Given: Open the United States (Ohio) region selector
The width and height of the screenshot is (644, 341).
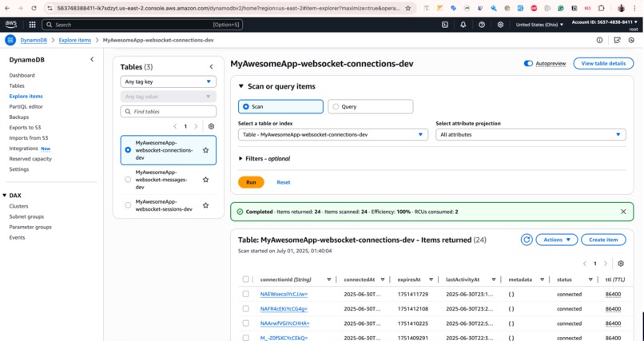Looking at the screenshot, I should point(539,25).
